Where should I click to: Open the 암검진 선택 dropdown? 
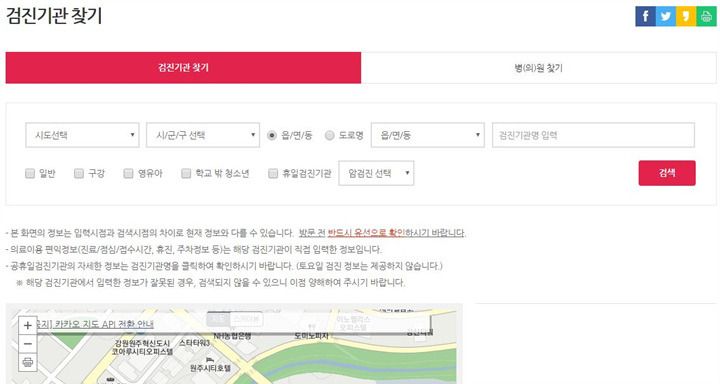coord(376,173)
